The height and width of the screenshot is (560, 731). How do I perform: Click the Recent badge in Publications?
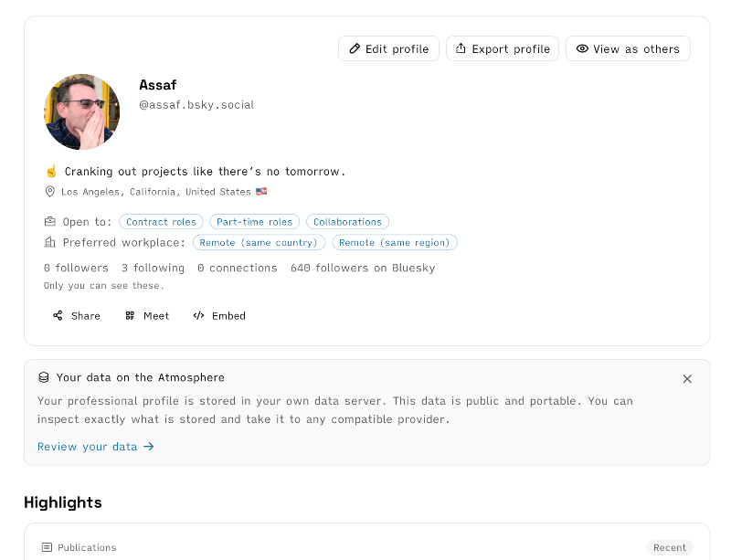tap(670, 547)
